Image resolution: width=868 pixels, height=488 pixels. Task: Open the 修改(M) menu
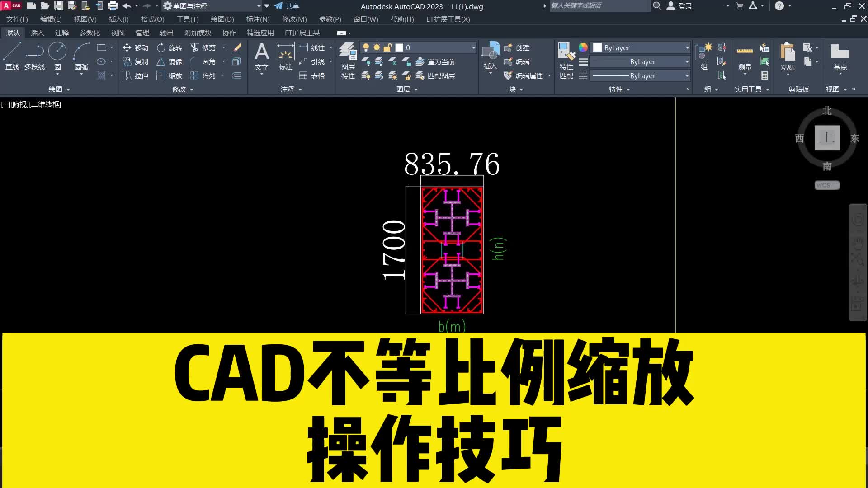294,19
